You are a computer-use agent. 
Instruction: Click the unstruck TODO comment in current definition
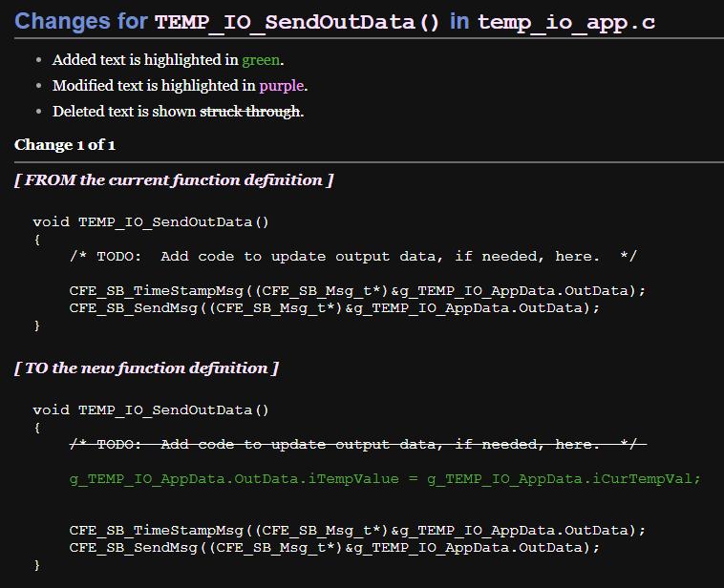[352, 256]
